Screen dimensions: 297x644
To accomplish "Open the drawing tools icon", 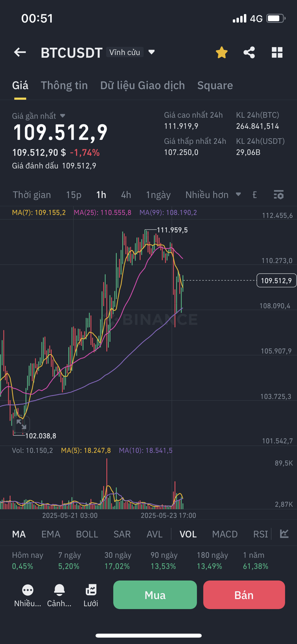I will coord(255,195).
